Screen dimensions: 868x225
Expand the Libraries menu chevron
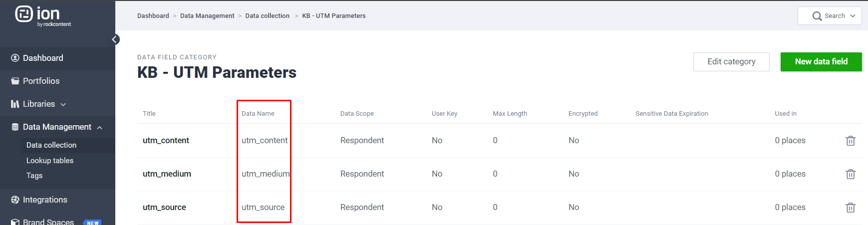point(63,105)
